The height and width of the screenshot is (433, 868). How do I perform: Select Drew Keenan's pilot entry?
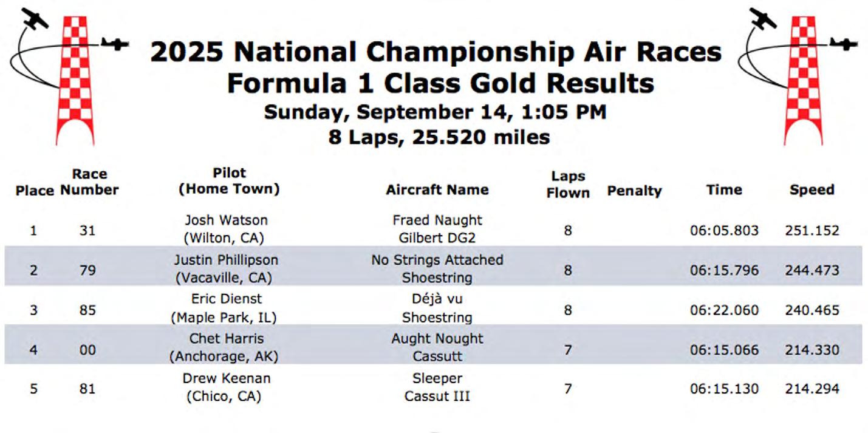pyautogui.click(x=226, y=378)
